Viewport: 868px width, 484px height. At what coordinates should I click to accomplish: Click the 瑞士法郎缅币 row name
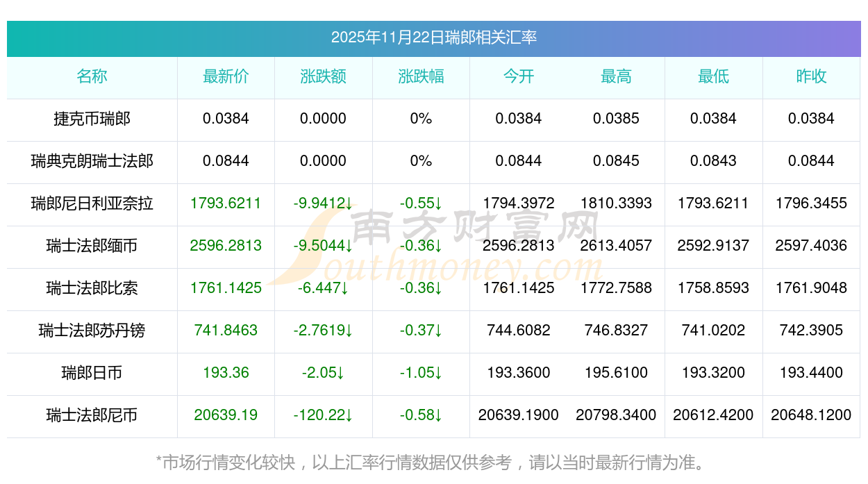(x=92, y=246)
